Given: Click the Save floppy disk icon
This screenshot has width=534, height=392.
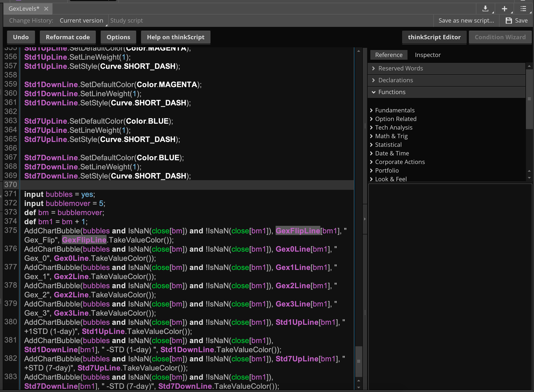Looking at the screenshot, I should 509,20.
